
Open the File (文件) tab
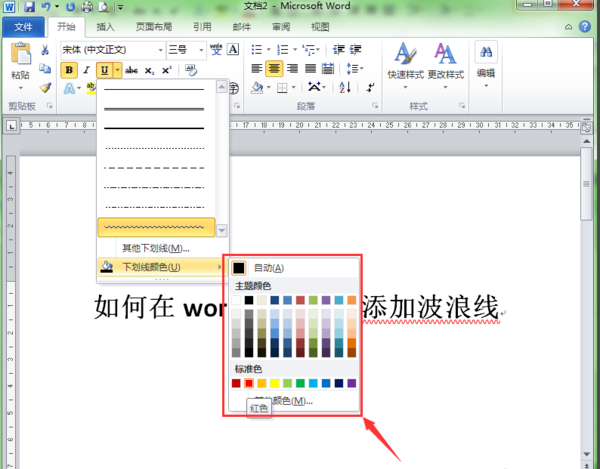pyautogui.click(x=23, y=27)
